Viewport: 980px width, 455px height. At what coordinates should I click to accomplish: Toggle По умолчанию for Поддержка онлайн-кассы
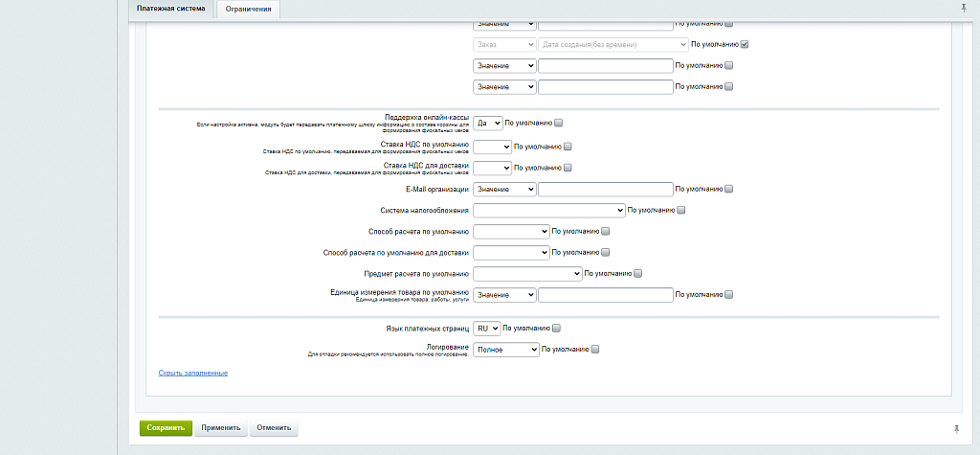click(559, 123)
